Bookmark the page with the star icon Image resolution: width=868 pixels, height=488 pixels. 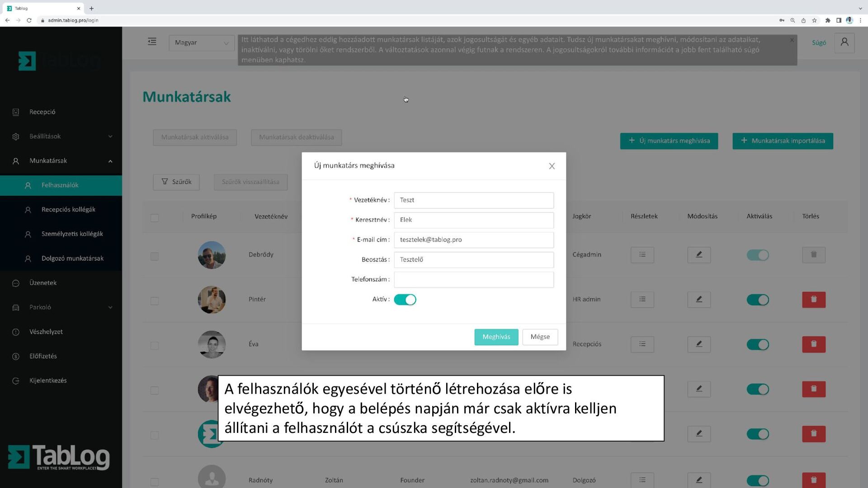(x=814, y=20)
